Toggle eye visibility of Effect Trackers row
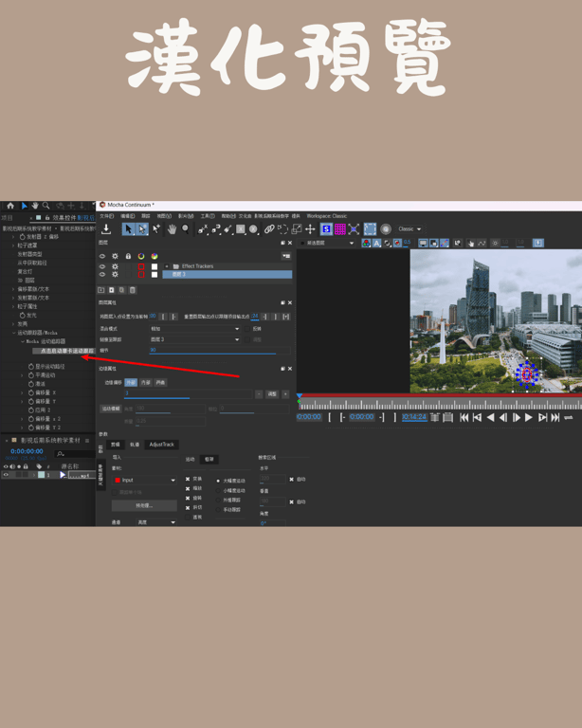This screenshot has width=582, height=728. pyautogui.click(x=102, y=266)
